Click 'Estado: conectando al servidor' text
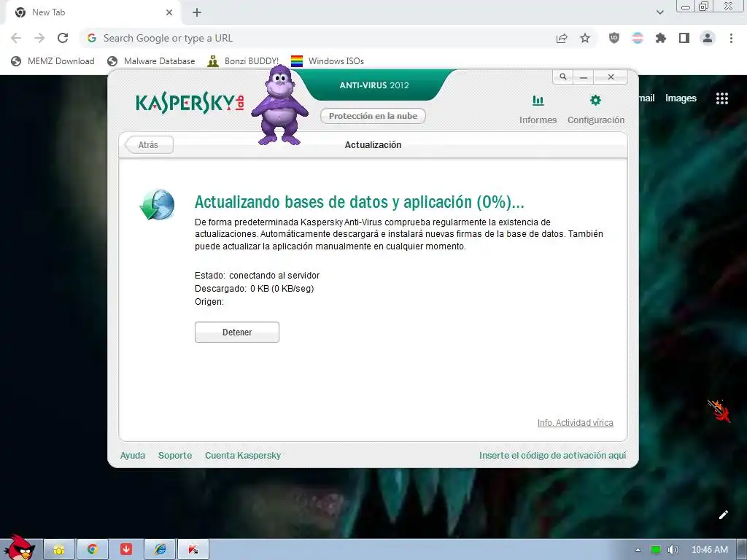This screenshot has width=747, height=560. pyautogui.click(x=258, y=275)
